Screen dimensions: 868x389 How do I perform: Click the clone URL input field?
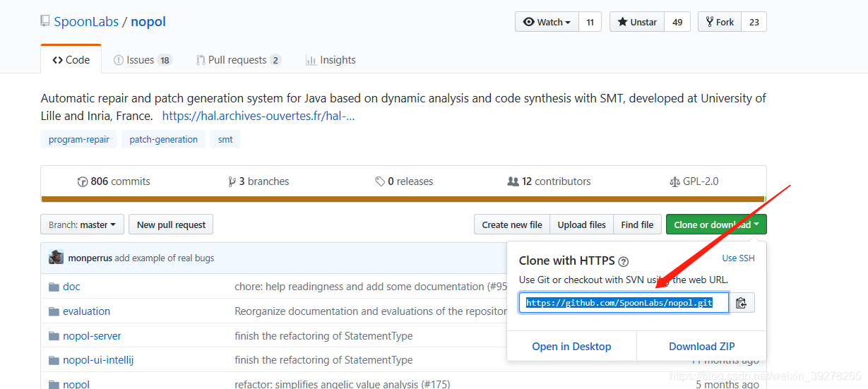(624, 303)
